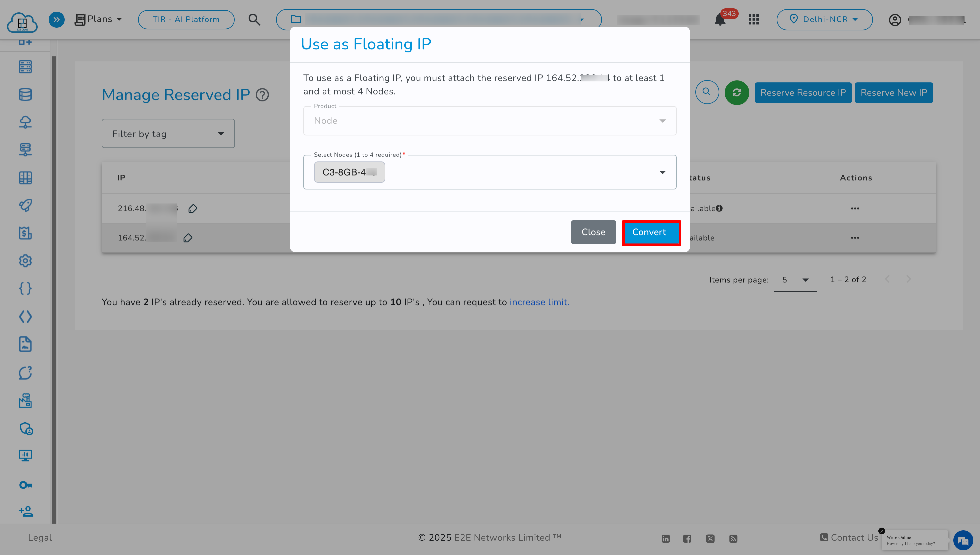
Task: Click the add user icon in the sidebar
Action: [x=25, y=512]
